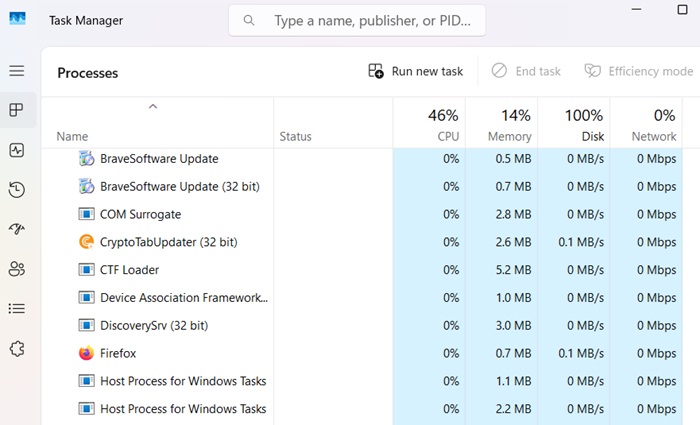Select the COM Surrogate process
Viewport: 700px width, 425px height.
coord(362,214)
